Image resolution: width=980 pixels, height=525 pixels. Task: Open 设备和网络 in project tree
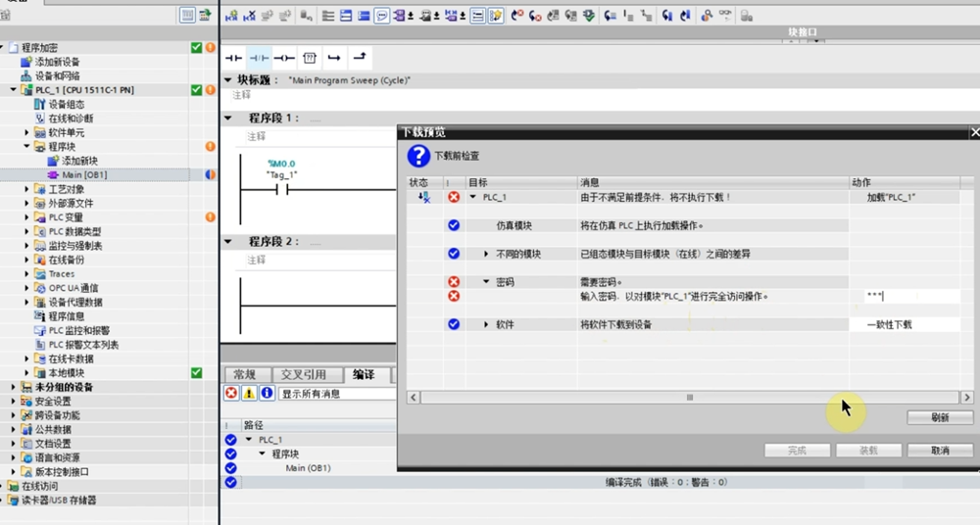pyautogui.click(x=57, y=75)
